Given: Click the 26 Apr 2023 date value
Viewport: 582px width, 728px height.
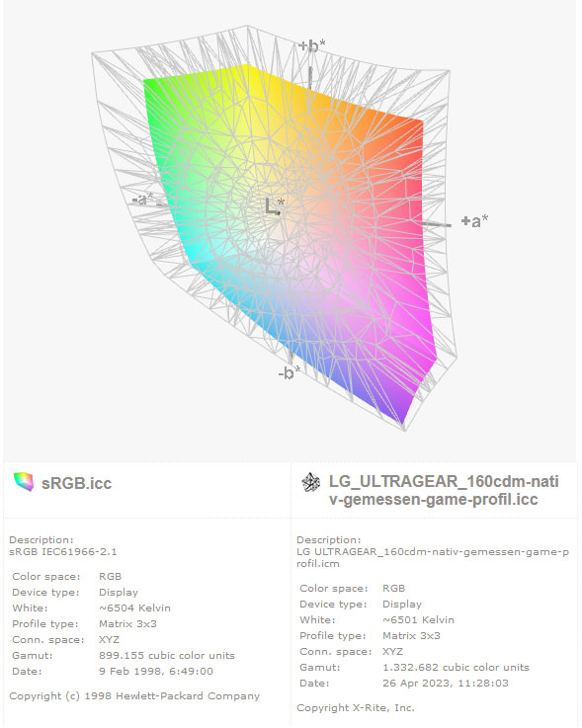Looking at the screenshot, I should pos(446,683).
